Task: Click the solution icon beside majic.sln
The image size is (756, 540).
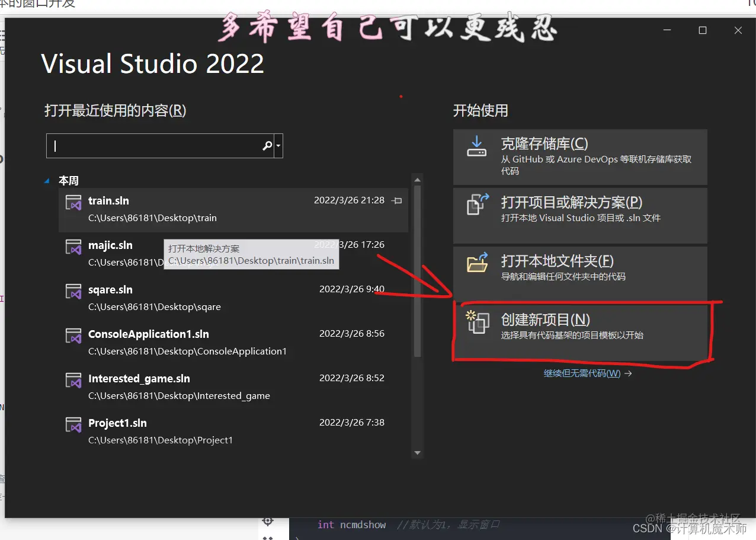Action: [x=73, y=245]
